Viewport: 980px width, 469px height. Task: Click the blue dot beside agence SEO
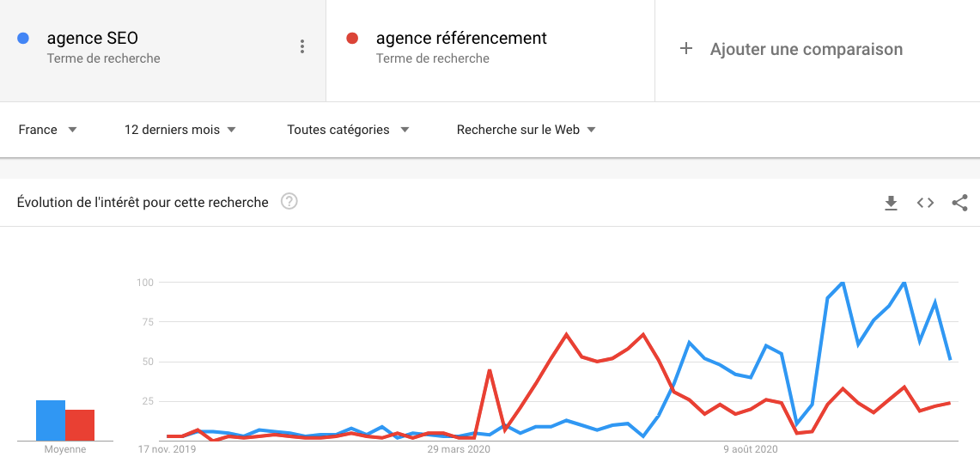click(x=23, y=39)
